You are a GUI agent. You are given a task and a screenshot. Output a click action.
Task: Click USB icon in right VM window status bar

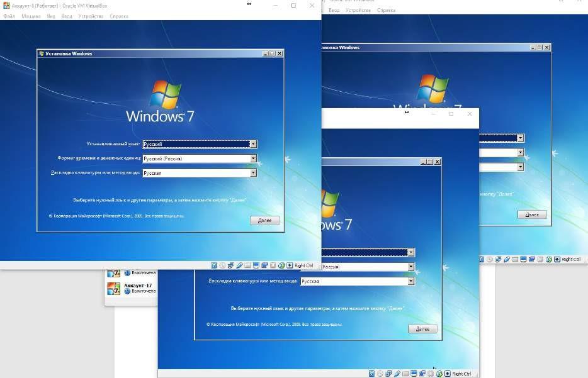coord(507,259)
